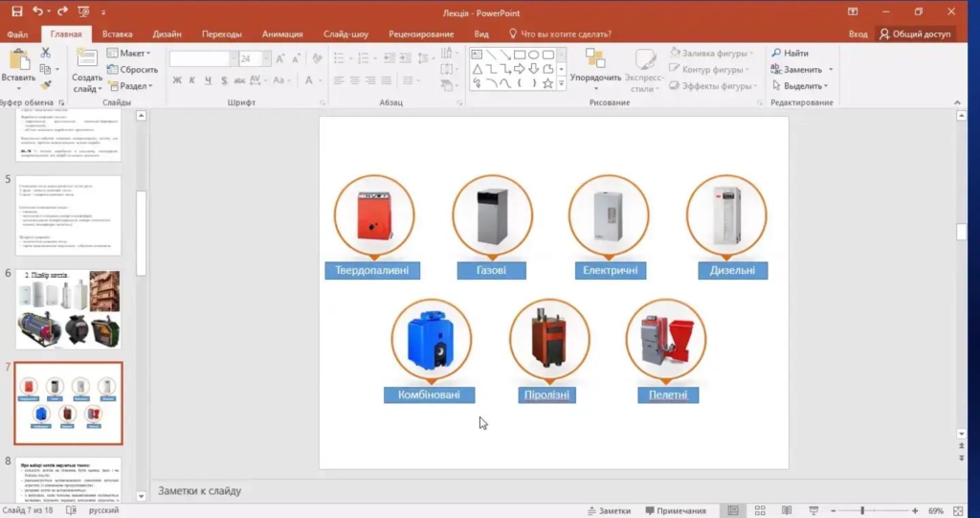The width and height of the screenshot is (980, 518).
Task: Expand the Раздел section dropdown
Action: tap(133, 85)
